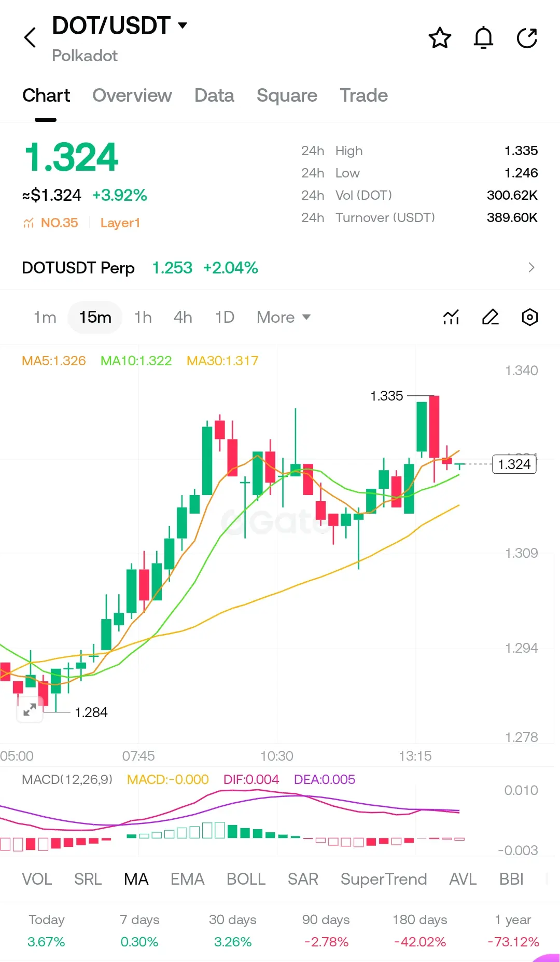Select the 1h timeframe

coord(143,317)
